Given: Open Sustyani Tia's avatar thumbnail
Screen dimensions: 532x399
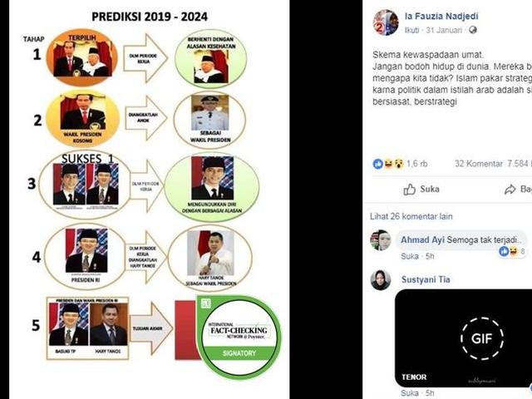Looking at the screenshot, I should [381, 280].
